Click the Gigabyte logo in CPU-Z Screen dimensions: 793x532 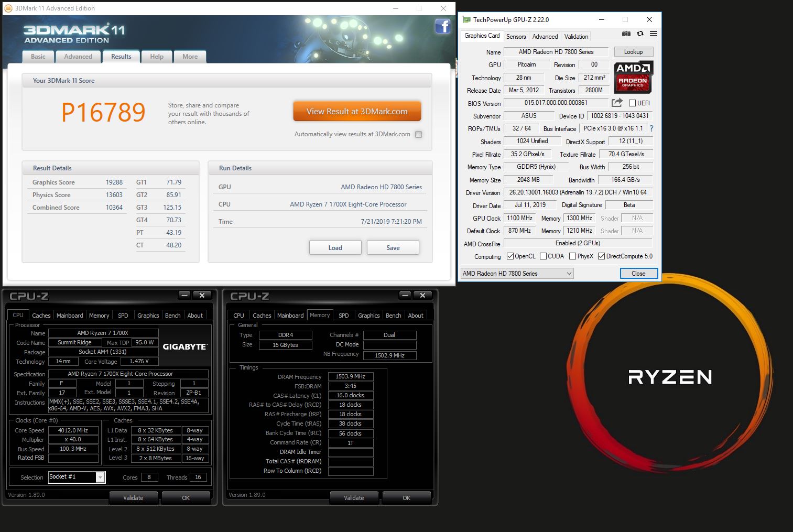(184, 346)
